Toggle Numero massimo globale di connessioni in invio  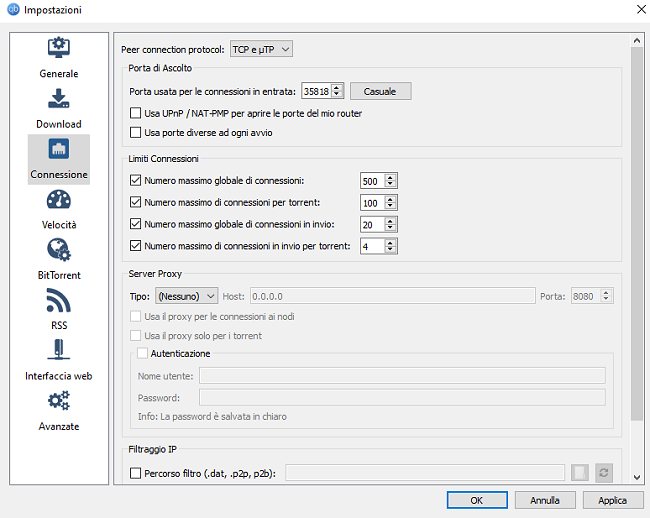[x=135, y=224]
